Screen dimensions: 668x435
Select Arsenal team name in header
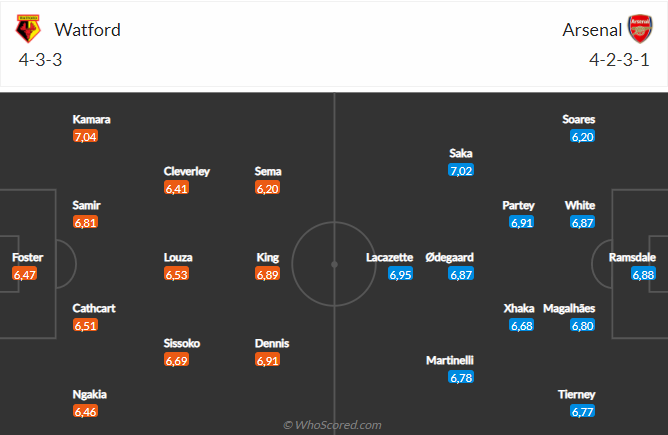[x=590, y=30]
